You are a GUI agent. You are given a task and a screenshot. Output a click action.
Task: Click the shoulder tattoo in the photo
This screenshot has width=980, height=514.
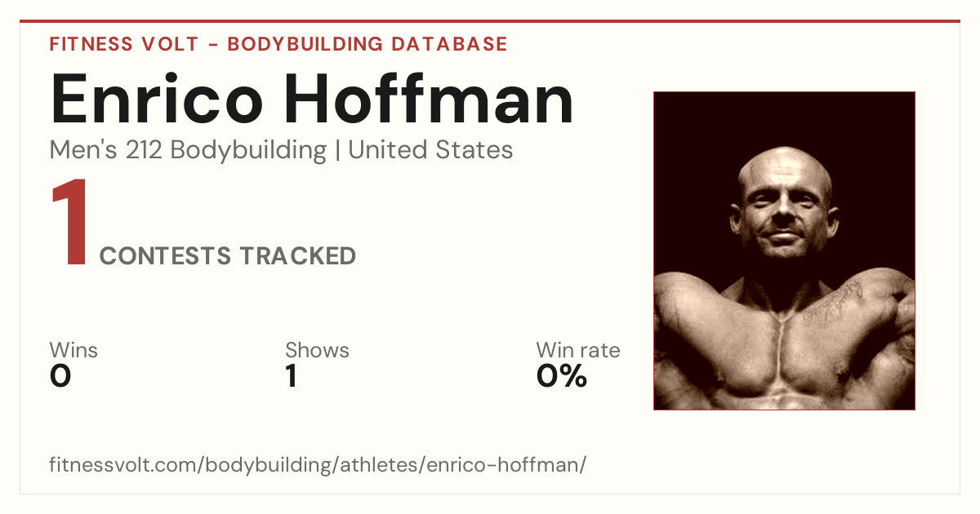[831, 302]
